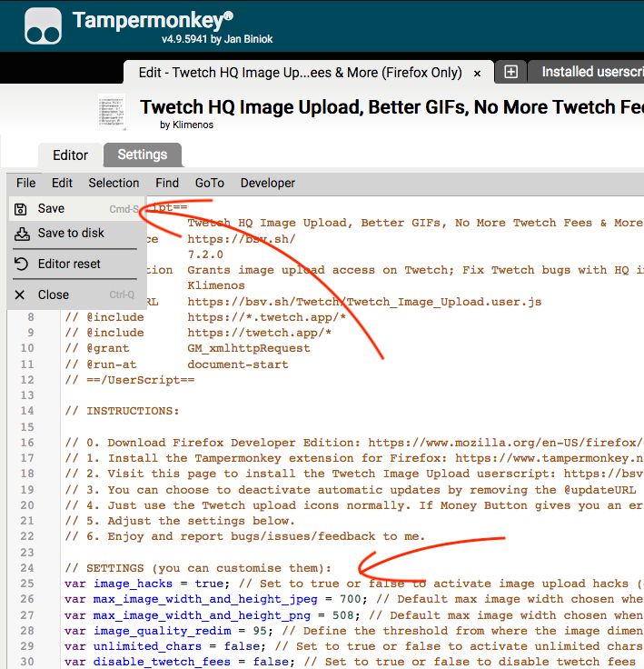This screenshot has width=644, height=669.
Task: Click line number 24 in the gutter
Action: coord(27,568)
